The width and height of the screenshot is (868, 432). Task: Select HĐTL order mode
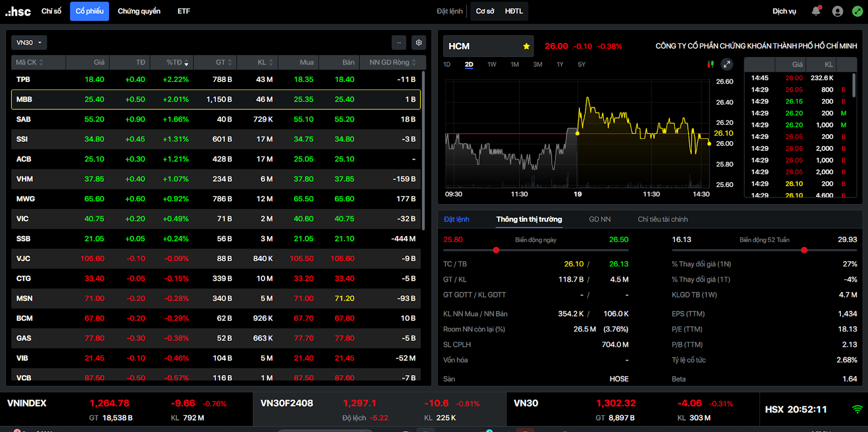pos(514,11)
